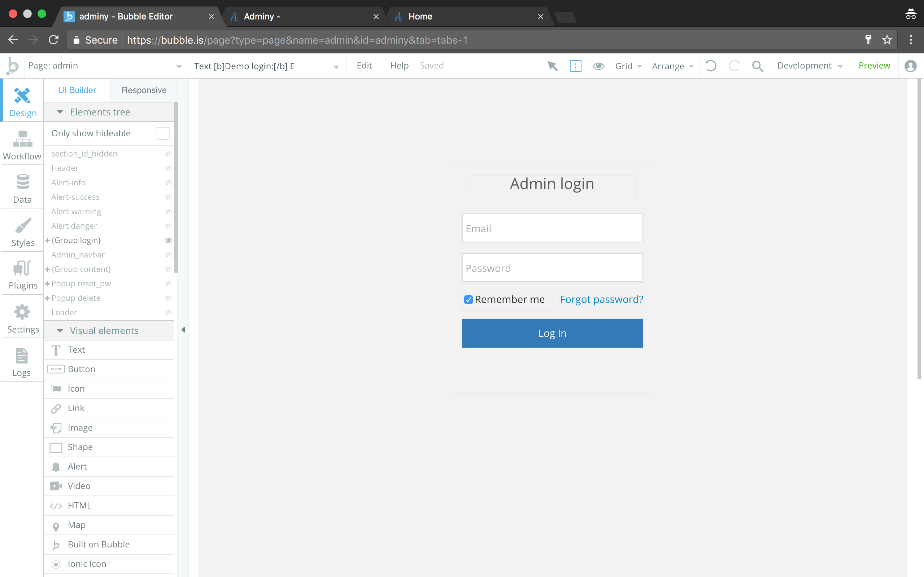Click the Email input field
Image resolution: width=924 pixels, height=577 pixels.
[x=552, y=228]
